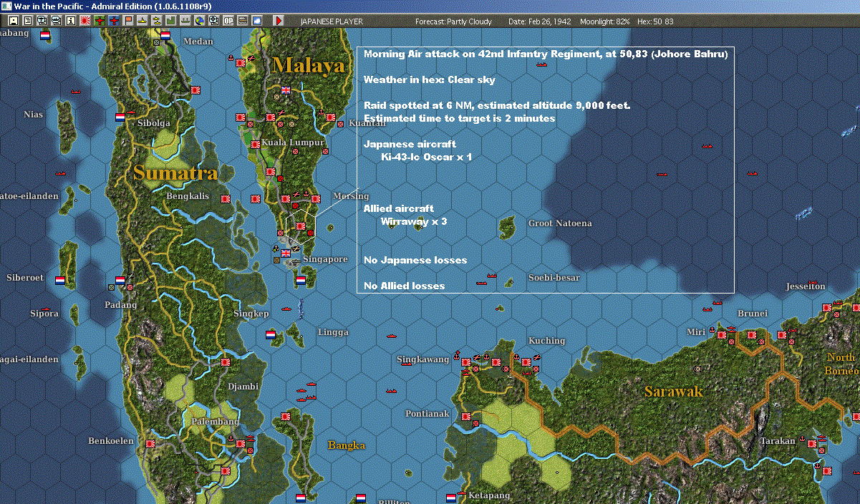Click the Benkoelen map label
Viewport: 860px width, 504px height.
click(x=111, y=441)
